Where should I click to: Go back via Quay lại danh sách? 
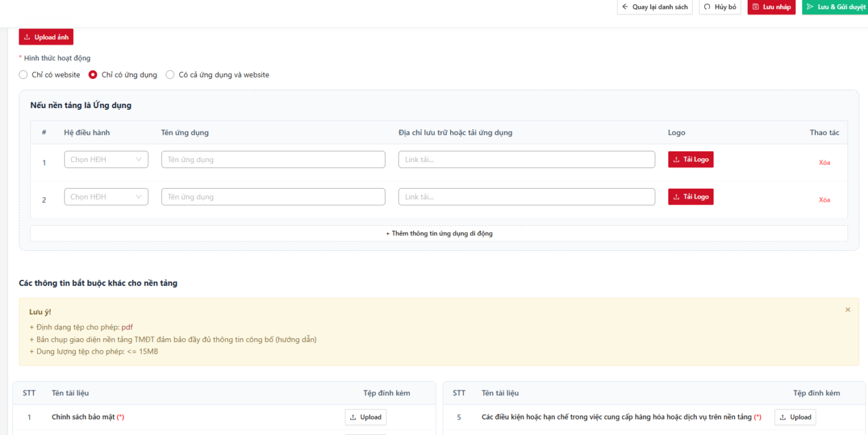coord(655,7)
